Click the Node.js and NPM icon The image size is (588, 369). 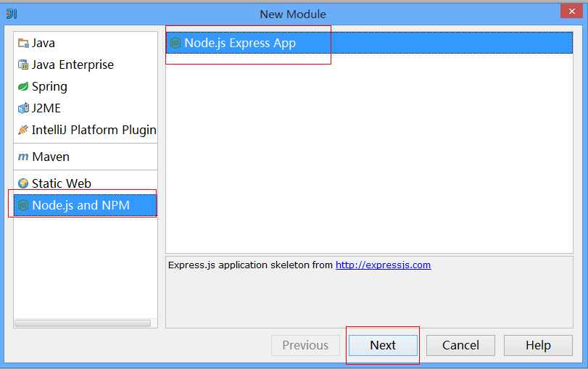pos(23,205)
